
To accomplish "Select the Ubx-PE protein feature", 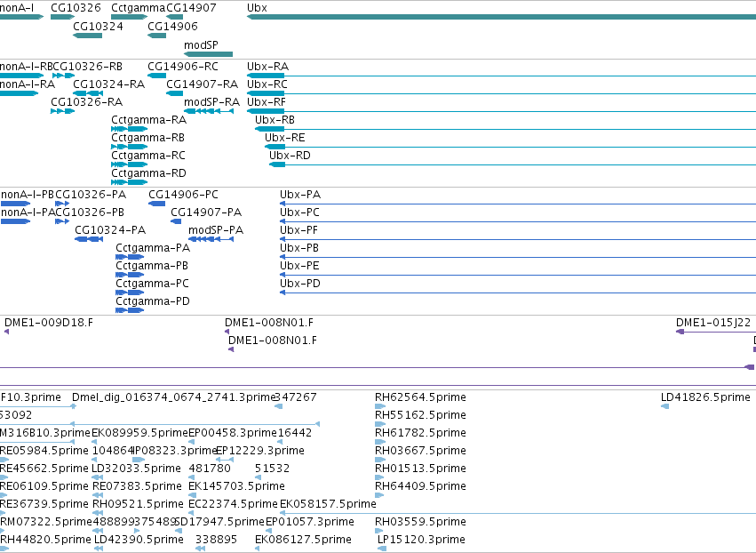I will click(518, 275).
